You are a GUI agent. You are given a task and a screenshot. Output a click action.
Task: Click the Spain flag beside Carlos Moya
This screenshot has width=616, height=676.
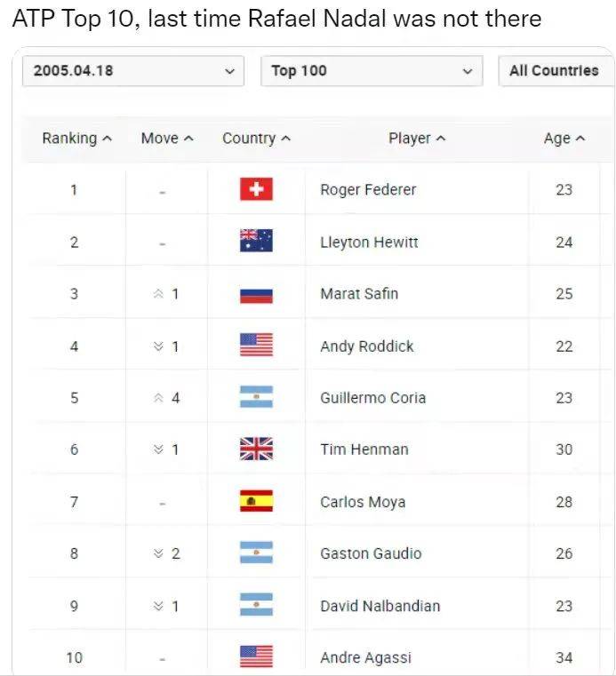tap(256, 501)
